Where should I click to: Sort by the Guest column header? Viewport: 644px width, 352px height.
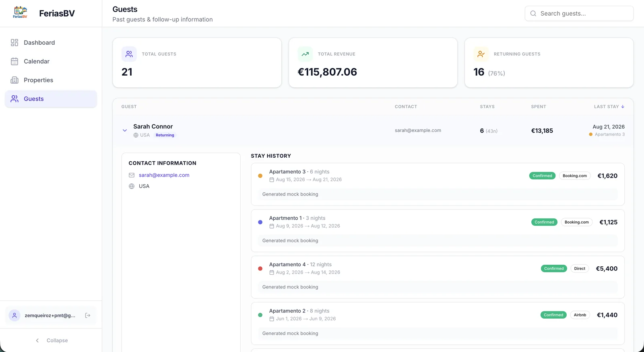point(129,107)
